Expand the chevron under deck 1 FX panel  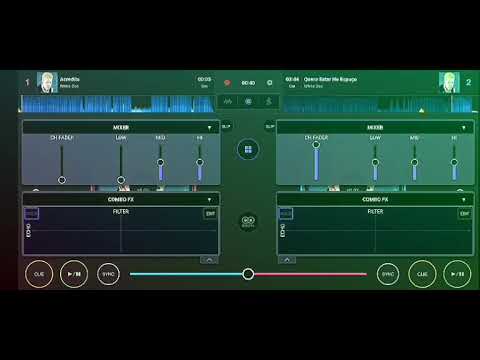[x=209, y=260]
